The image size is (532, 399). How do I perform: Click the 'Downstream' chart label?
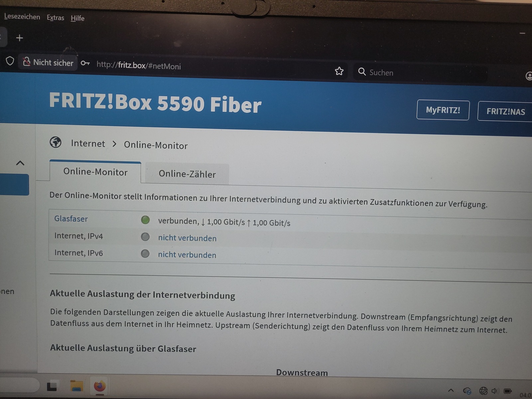pyautogui.click(x=302, y=372)
